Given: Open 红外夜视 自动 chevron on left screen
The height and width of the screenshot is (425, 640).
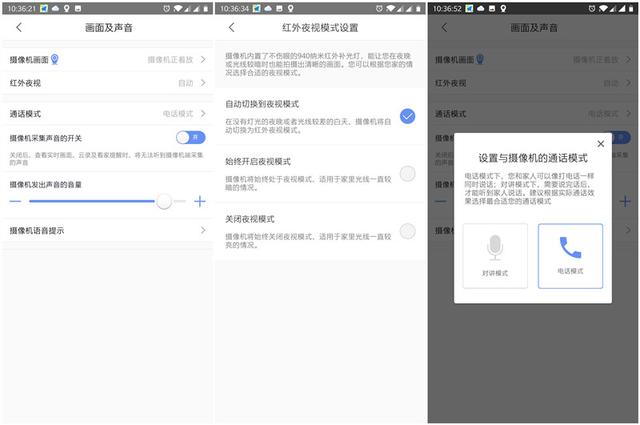Looking at the screenshot, I should pyautogui.click(x=203, y=83).
